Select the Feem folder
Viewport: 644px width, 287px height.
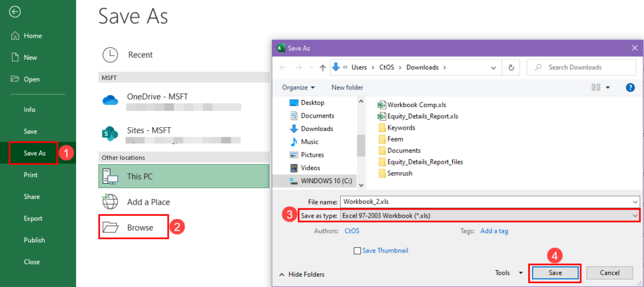391,139
